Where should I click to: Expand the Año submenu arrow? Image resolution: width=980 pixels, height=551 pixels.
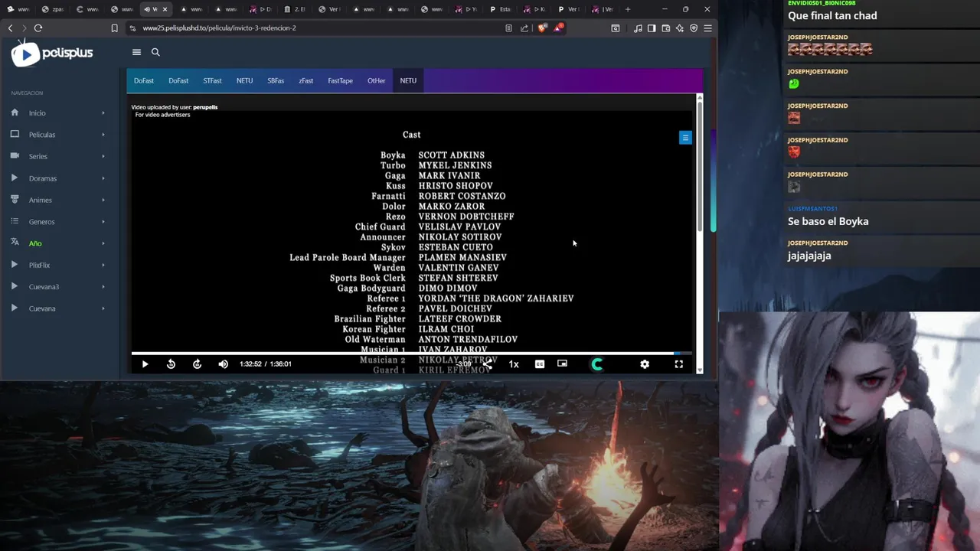coord(103,243)
